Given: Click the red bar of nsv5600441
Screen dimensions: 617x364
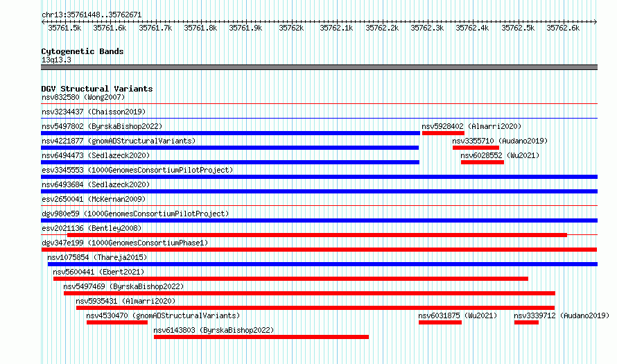Looking at the screenshot, I should tap(290, 279).
